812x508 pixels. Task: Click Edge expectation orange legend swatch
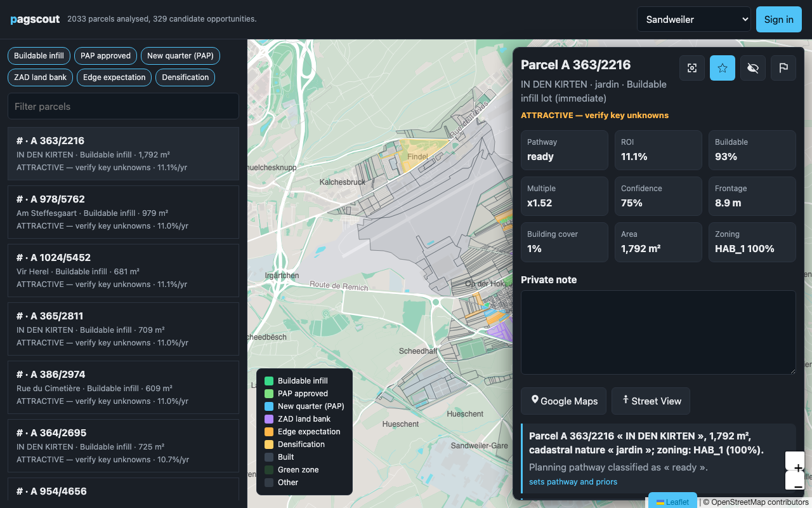click(x=269, y=432)
